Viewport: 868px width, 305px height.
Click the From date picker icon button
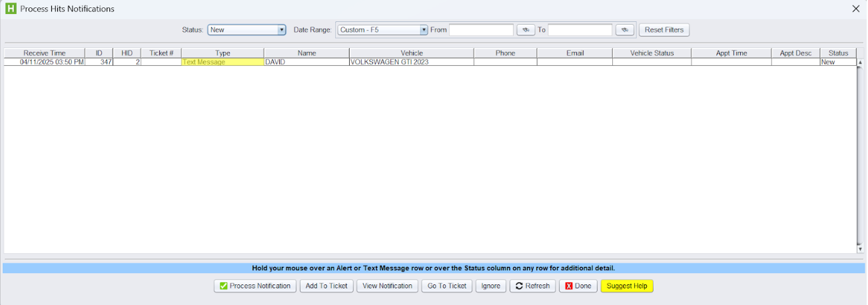[526, 30]
